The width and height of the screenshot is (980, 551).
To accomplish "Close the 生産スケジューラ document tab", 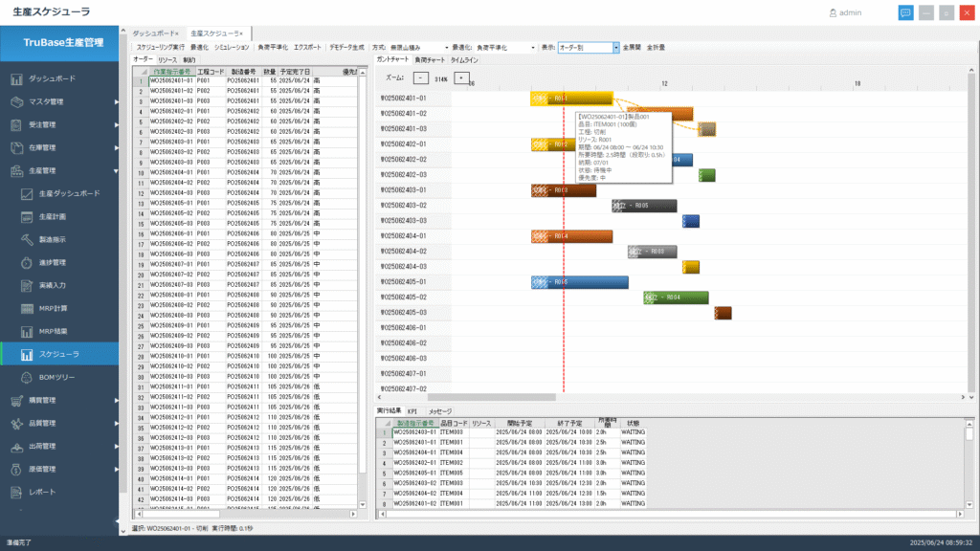I will [x=241, y=33].
